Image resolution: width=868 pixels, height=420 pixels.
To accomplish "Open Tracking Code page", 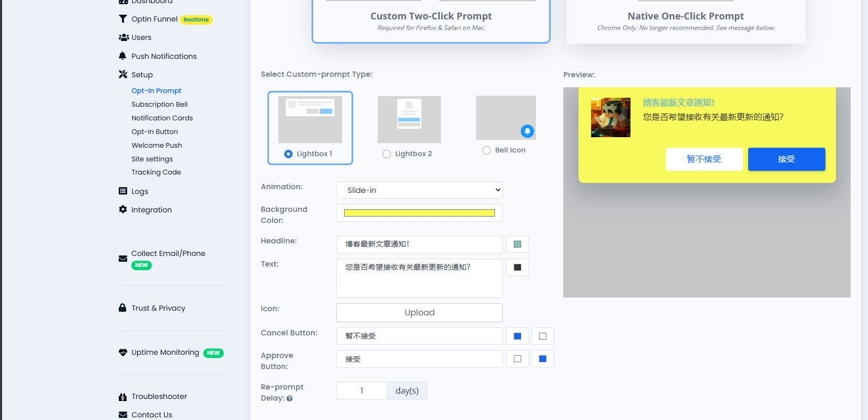I will 157,172.
